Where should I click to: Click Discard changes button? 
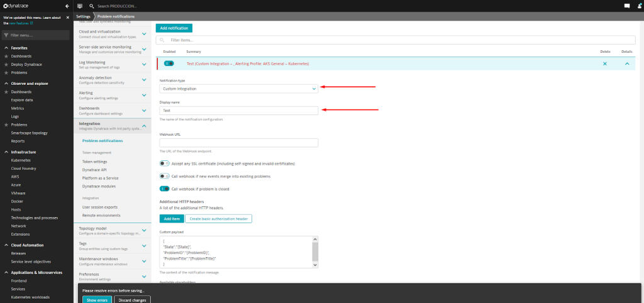click(x=131, y=300)
